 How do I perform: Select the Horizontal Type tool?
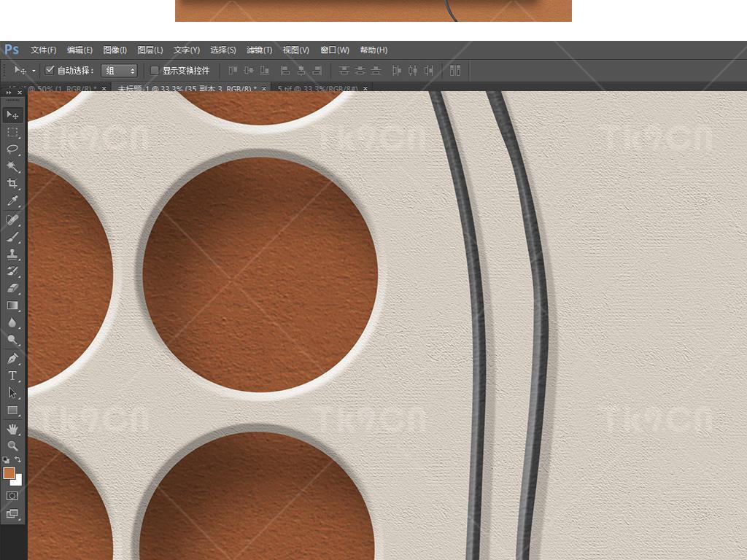point(12,376)
